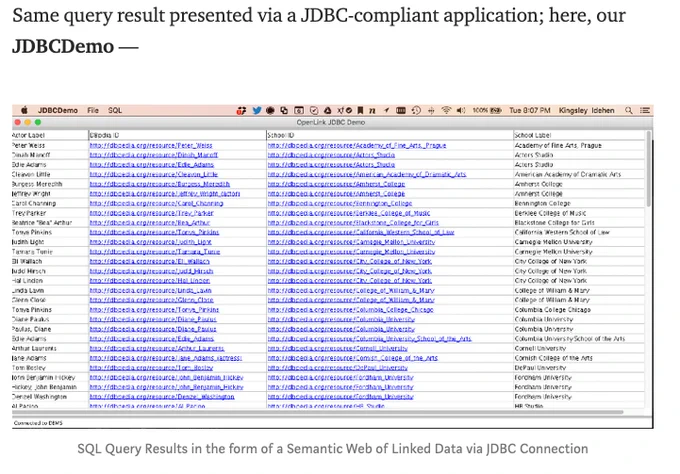Open the Cornish_College_of_the_Arts link
This screenshot has height=474, width=680.
click(x=353, y=358)
